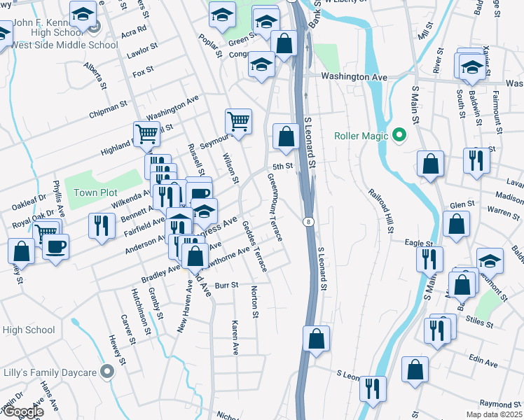Select the shopping bag marker near 5th St
The width and height of the screenshot is (524, 420).
click(286, 136)
